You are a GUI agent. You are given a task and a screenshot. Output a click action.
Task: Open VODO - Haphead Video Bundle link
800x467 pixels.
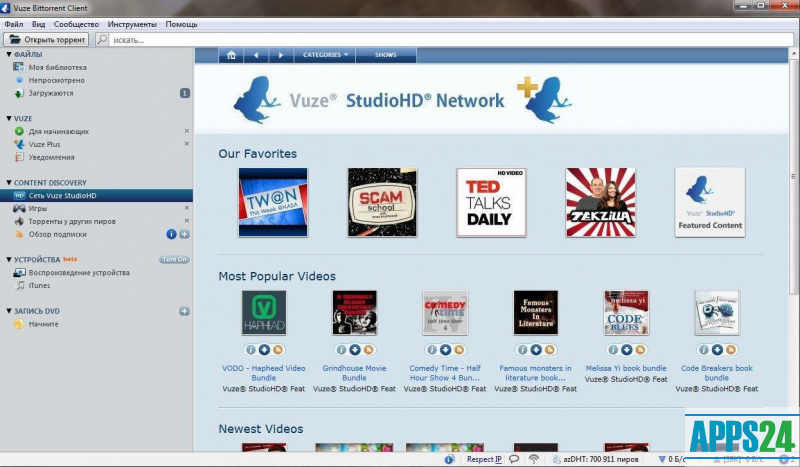click(263, 373)
